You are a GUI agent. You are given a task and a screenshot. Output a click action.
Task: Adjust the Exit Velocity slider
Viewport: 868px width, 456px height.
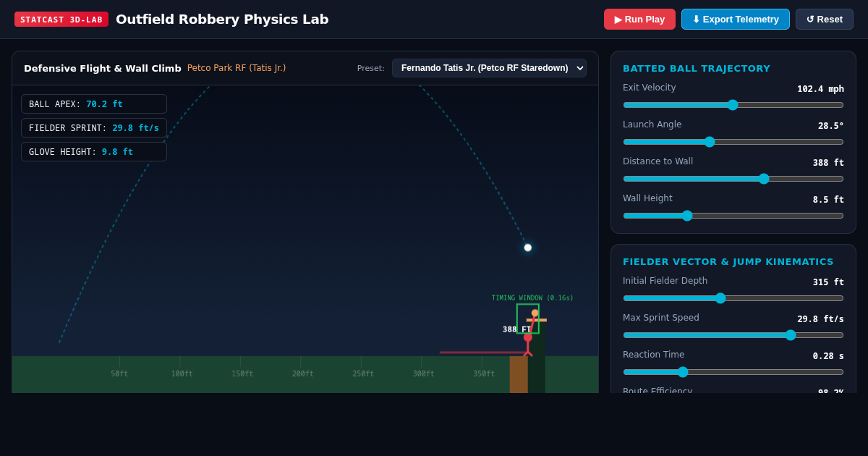[x=733, y=105]
